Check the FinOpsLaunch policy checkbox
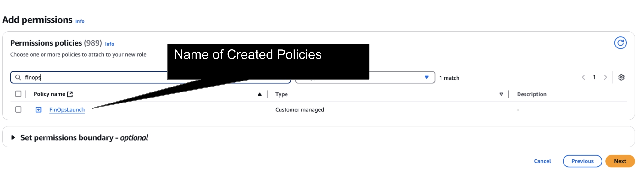 coord(18,109)
